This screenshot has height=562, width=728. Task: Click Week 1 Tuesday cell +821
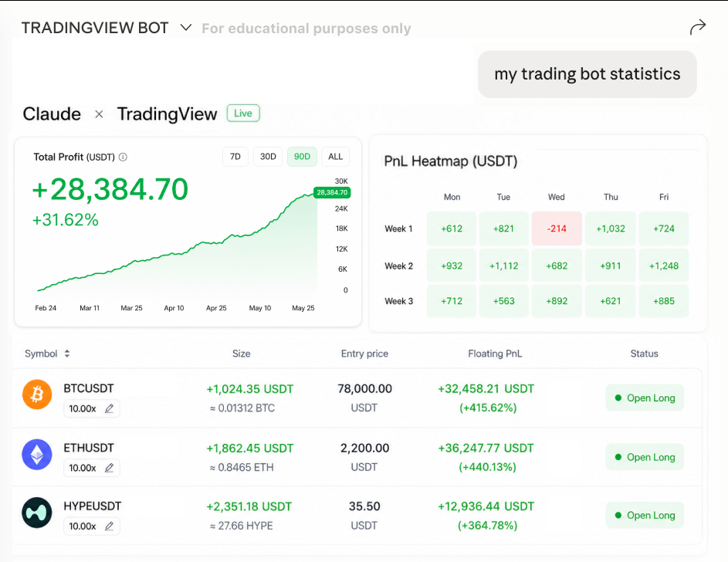click(504, 229)
